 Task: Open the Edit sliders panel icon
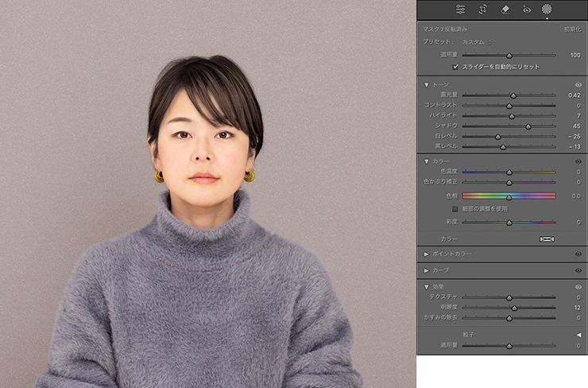coord(460,10)
